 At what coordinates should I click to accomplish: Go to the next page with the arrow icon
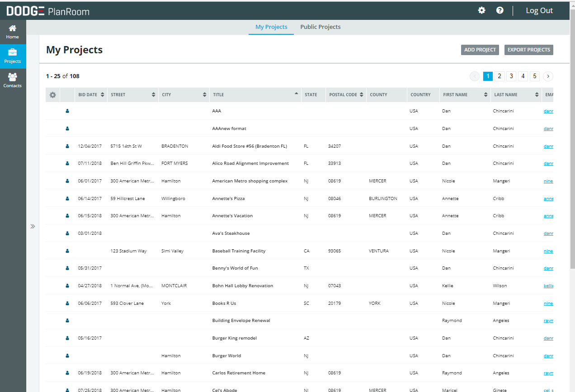548,76
